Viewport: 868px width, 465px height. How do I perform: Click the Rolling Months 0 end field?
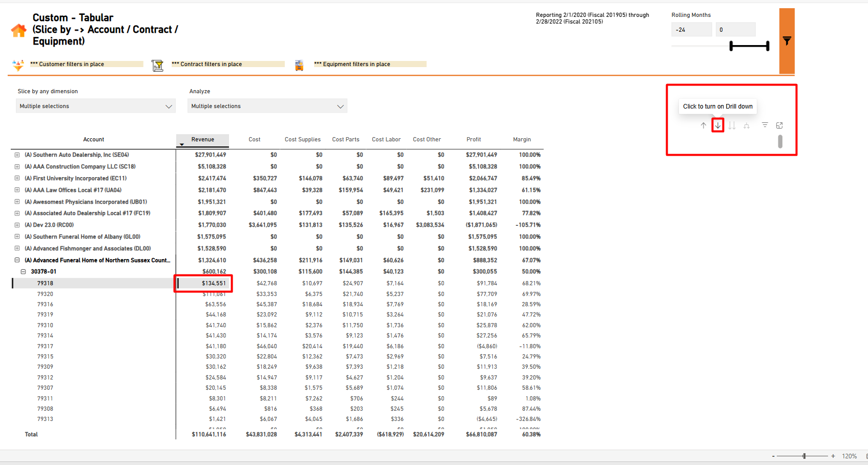click(736, 30)
